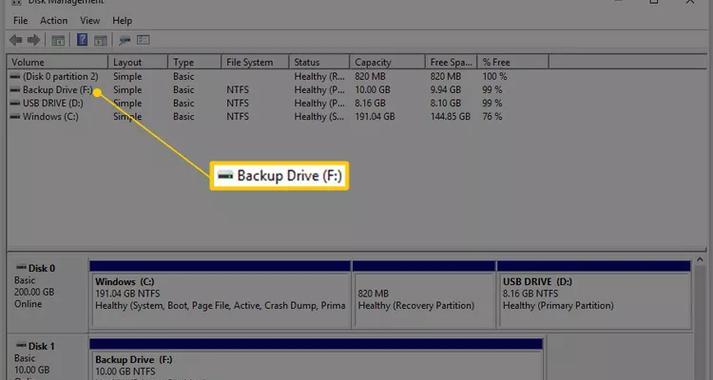
Task: Click the drive icon beside Backup Drive (F:) row
Action: [15, 90]
